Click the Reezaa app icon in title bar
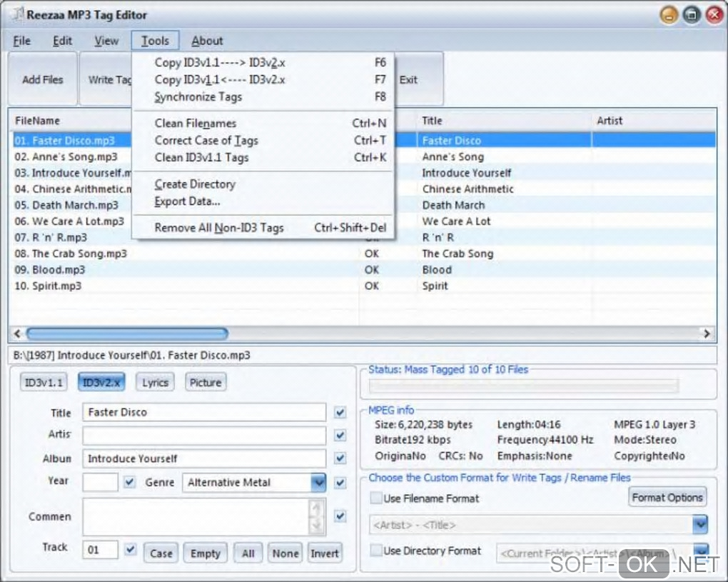This screenshot has height=582, width=728. [18, 14]
